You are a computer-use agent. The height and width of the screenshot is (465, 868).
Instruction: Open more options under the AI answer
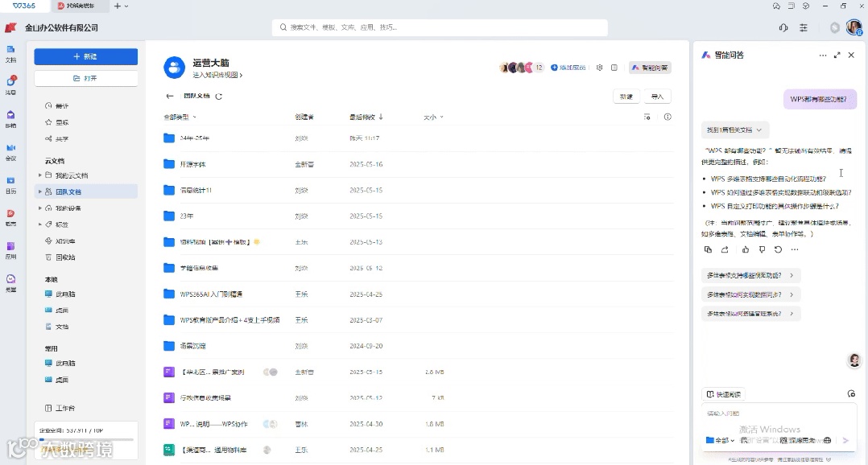pyautogui.click(x=795, y=249)
